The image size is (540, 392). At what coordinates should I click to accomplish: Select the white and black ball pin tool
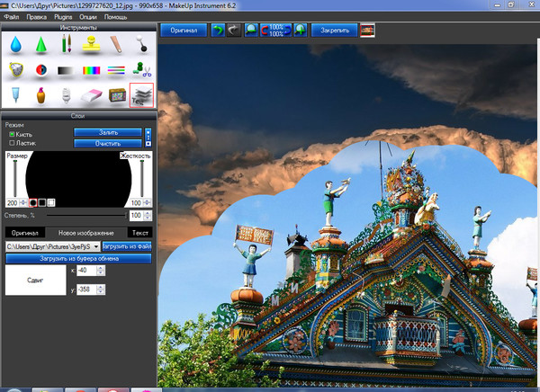pyautogui.click(x=141, y=44)
